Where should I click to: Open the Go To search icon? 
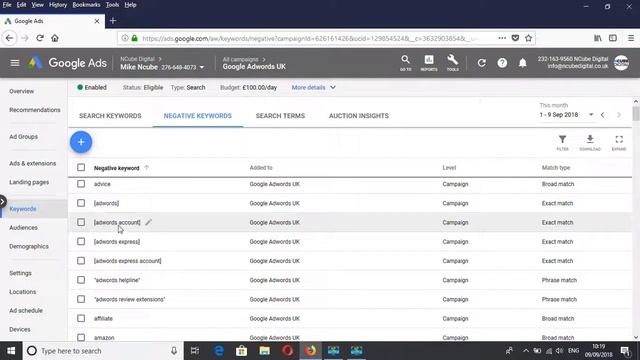click(x=405, y=63)
